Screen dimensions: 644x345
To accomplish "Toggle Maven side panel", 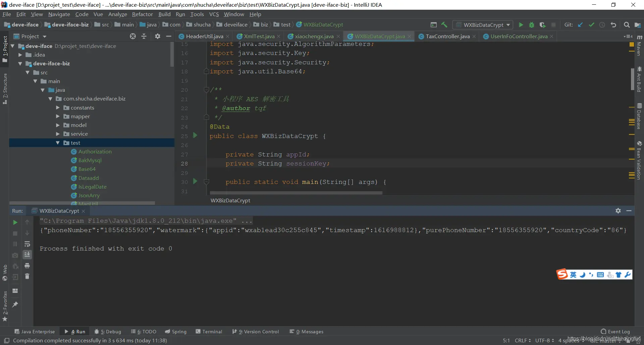I will coord(639,45).
